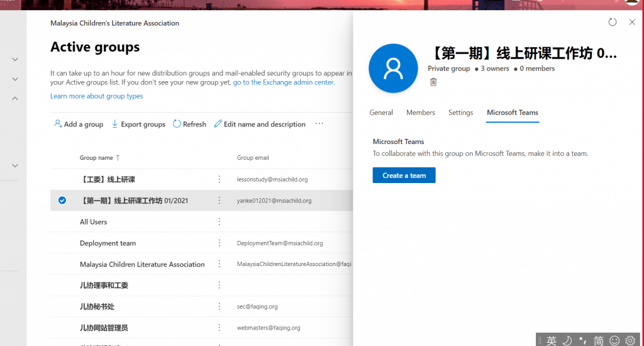This screenshot has width=644, height=346.
Task: Click the IME settings gear icon
Action: click(630, 340)
